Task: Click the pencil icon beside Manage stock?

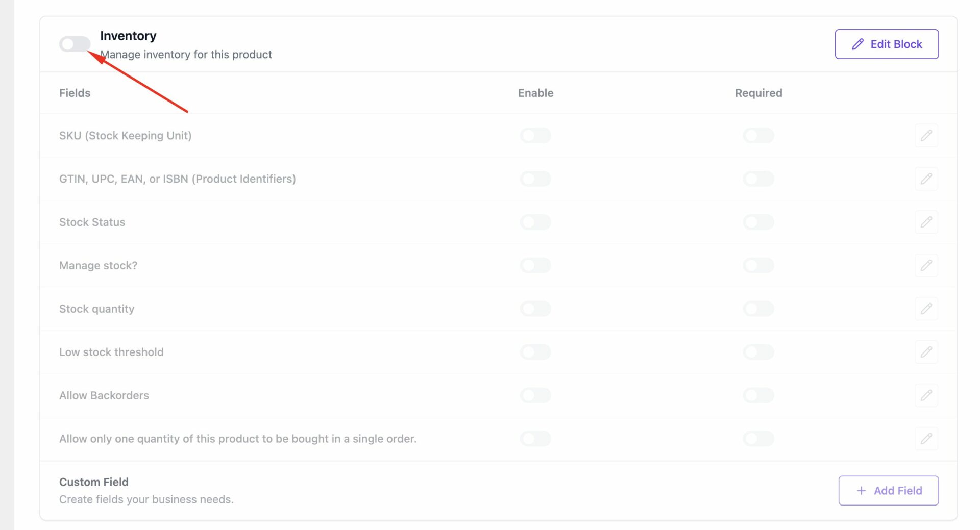Action: 926,265
